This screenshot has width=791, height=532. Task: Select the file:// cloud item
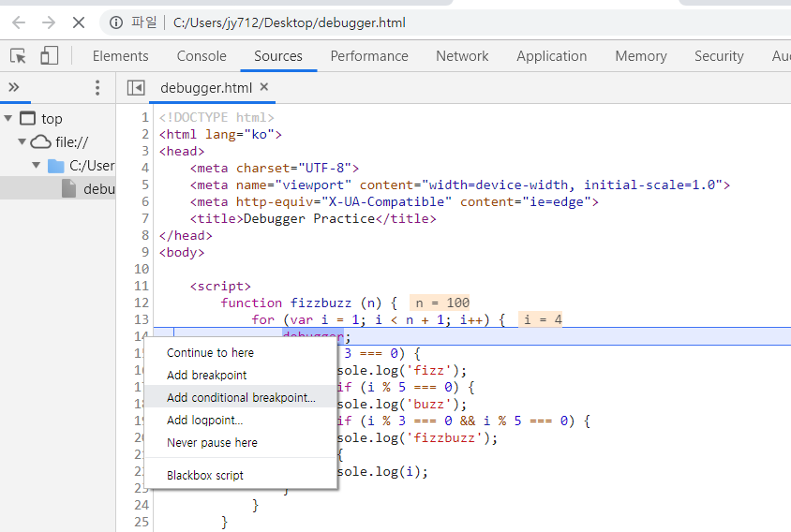click(59, 141)
